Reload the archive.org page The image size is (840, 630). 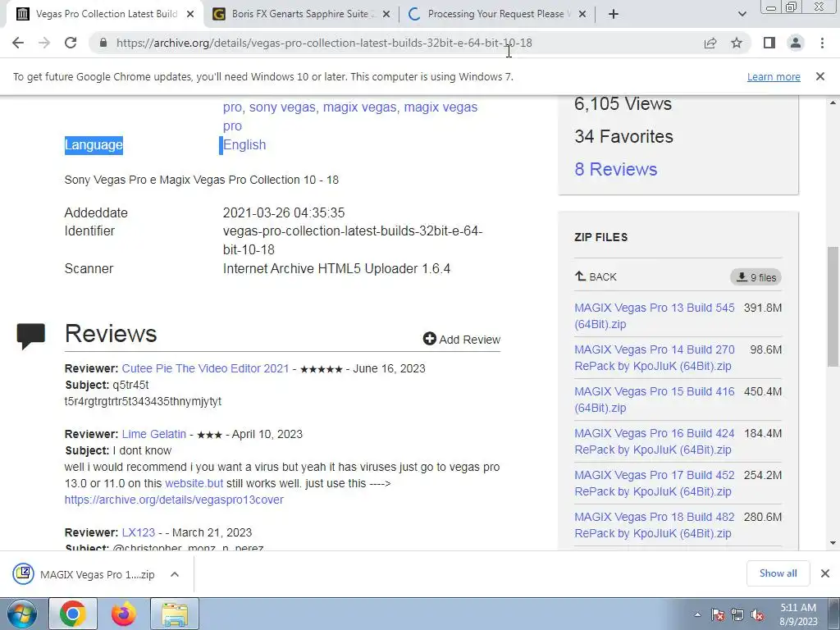click(x=71, y=43)
